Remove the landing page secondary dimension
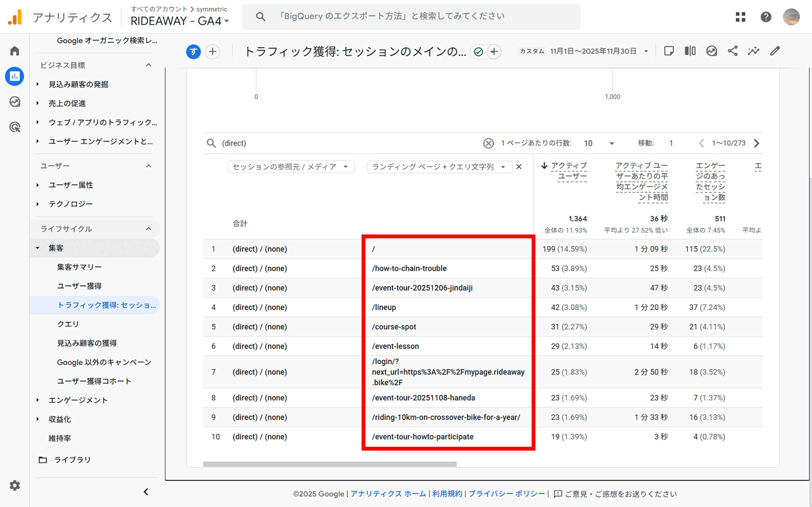 point(519,167)
